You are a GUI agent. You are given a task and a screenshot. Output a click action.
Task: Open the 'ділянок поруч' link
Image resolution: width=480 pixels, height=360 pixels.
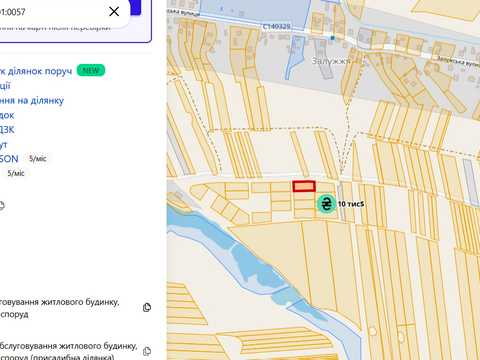36,71
